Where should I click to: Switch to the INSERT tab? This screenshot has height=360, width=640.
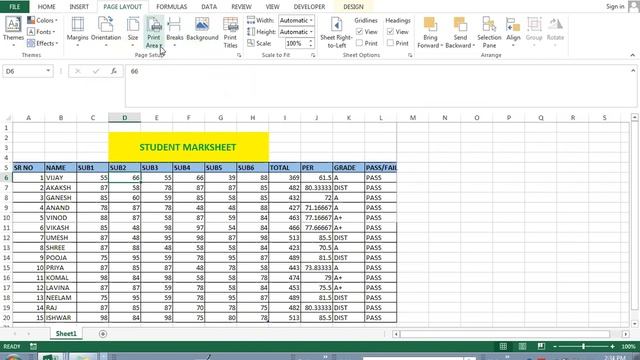pyautogui.click(x=79, y=7)
